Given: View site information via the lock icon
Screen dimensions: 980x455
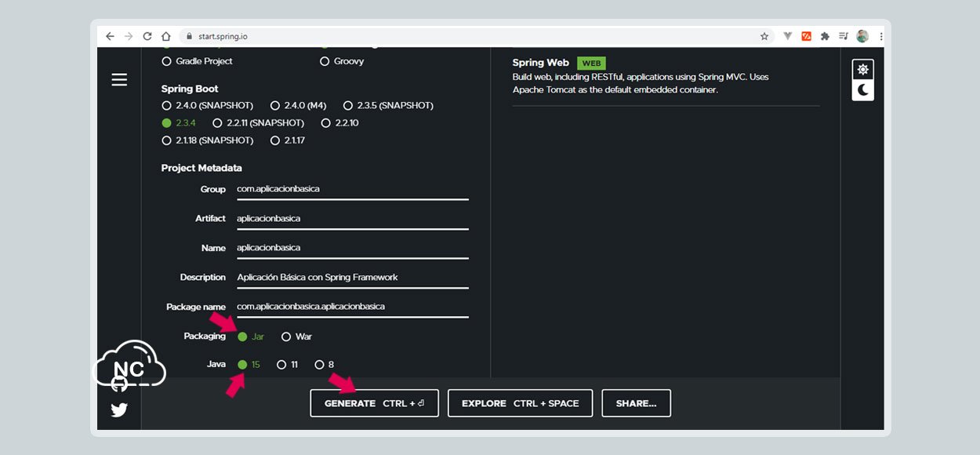Looking at the screenshot, I should click(187, 36).
